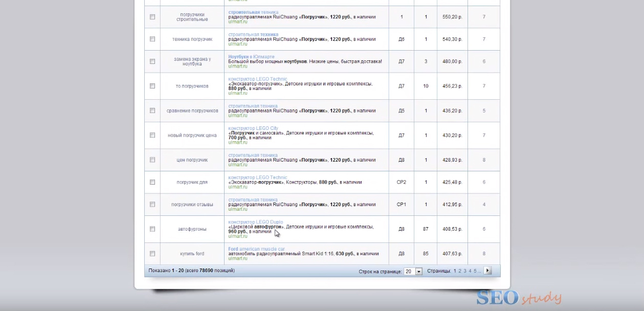Check the box for "погрузчики строительные" row
644x311 pixels.
pyautogui.click(x=152, y=17)
